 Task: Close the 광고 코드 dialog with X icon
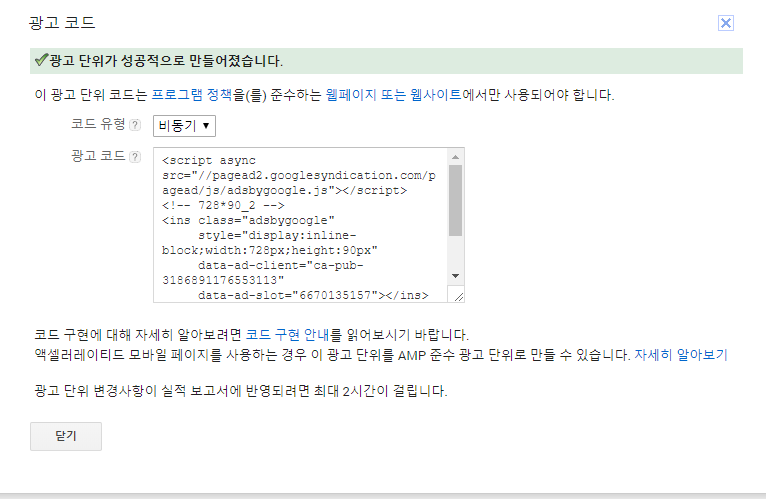(725, 23)
